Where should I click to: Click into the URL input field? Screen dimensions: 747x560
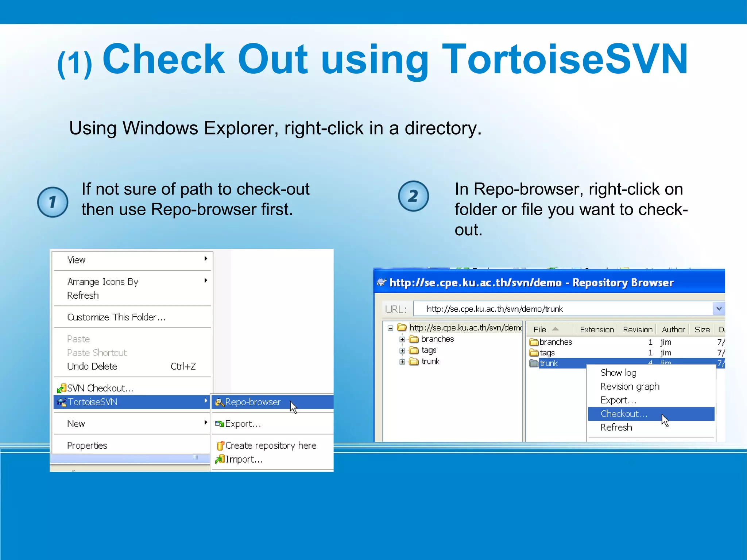562,309
